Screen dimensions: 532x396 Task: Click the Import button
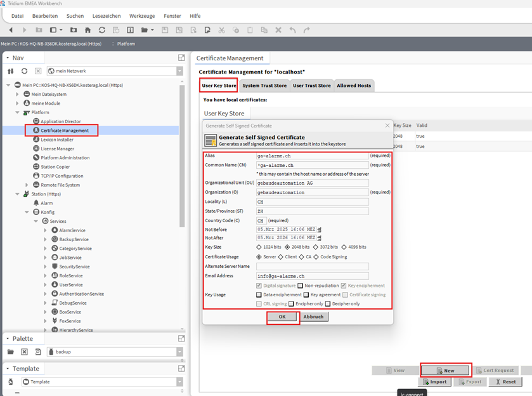[x=434, y=382]
